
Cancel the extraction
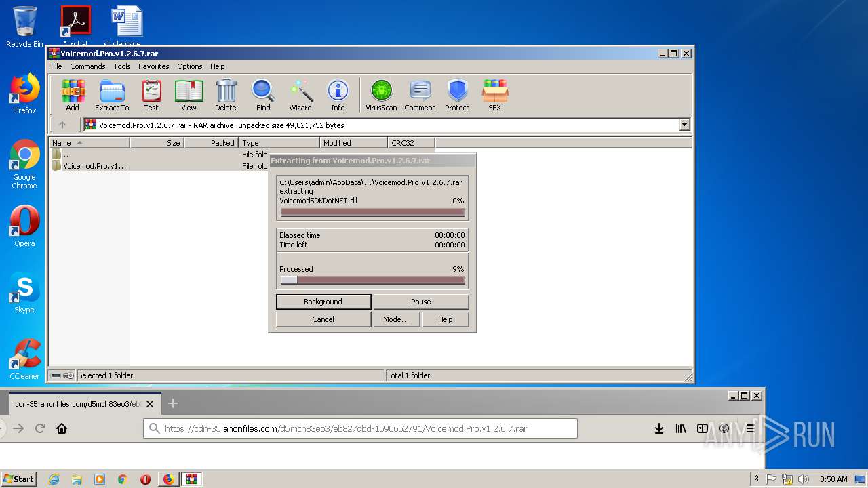point(323,319)
